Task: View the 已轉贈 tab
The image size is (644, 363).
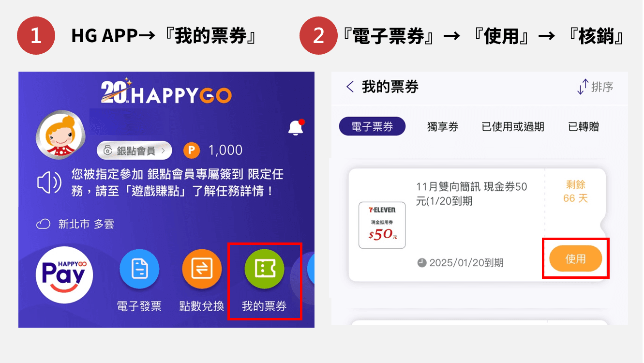Action: [x=584, y=127]
